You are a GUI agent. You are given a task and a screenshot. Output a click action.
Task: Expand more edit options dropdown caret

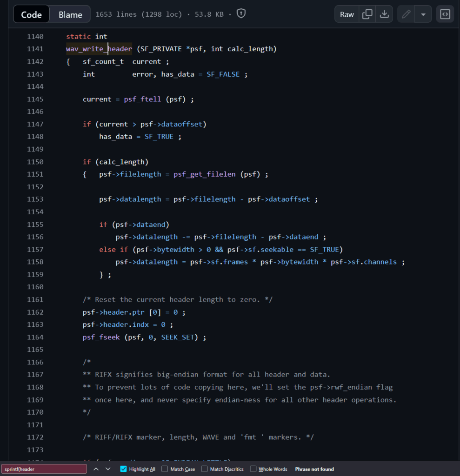tap(423, 14)
